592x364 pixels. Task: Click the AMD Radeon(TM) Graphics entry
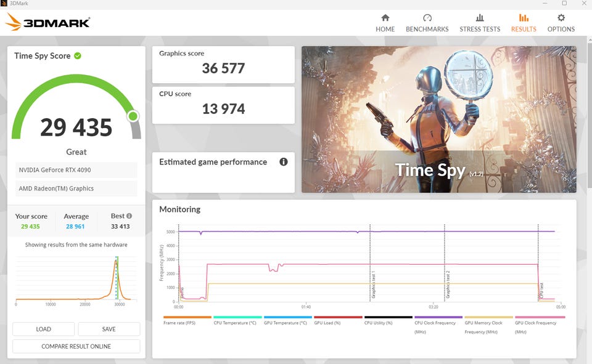click(76, 188)
